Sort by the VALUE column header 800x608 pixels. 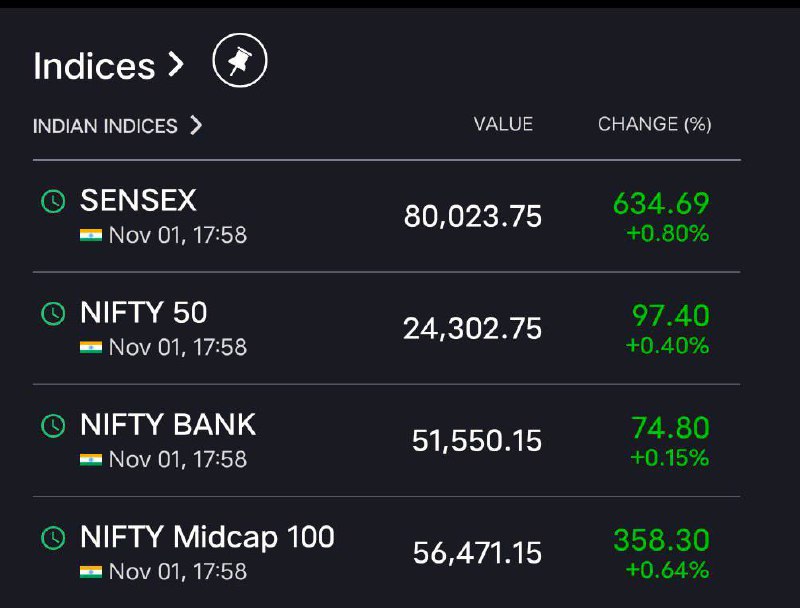503,124
